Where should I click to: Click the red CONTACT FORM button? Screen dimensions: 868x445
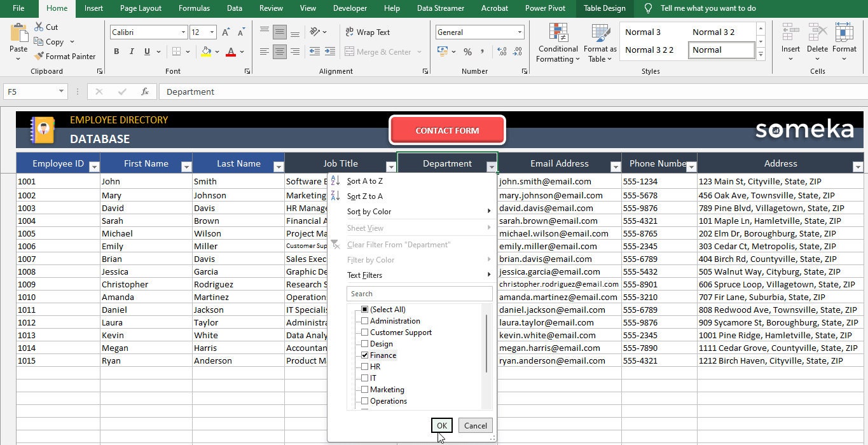click(x=447, y=130)
